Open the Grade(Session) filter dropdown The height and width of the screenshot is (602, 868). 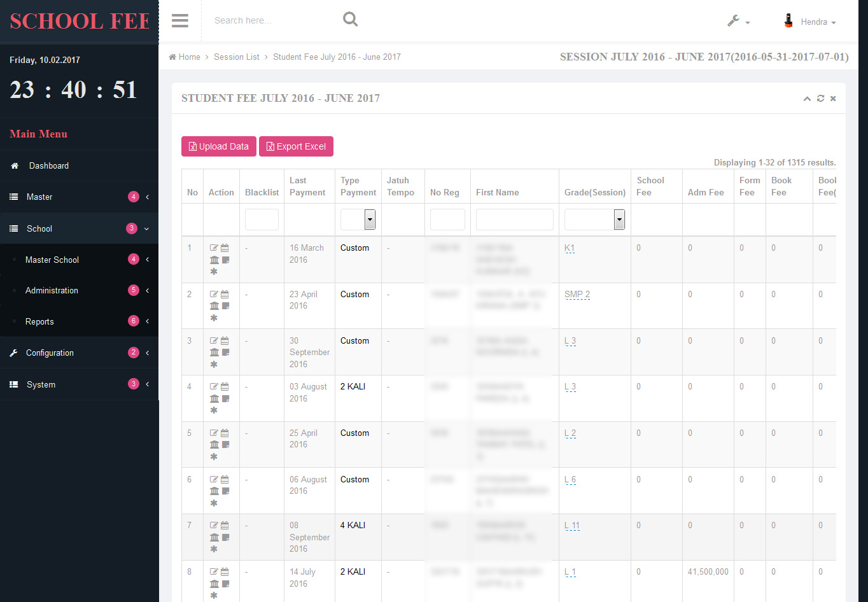click(619, 220)
